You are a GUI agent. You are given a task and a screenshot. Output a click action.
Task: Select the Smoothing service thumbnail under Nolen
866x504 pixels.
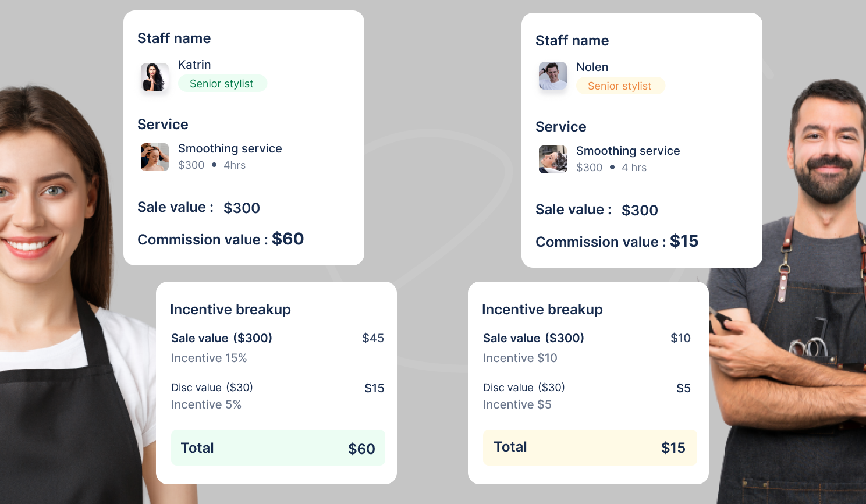(x=552, y=159)
